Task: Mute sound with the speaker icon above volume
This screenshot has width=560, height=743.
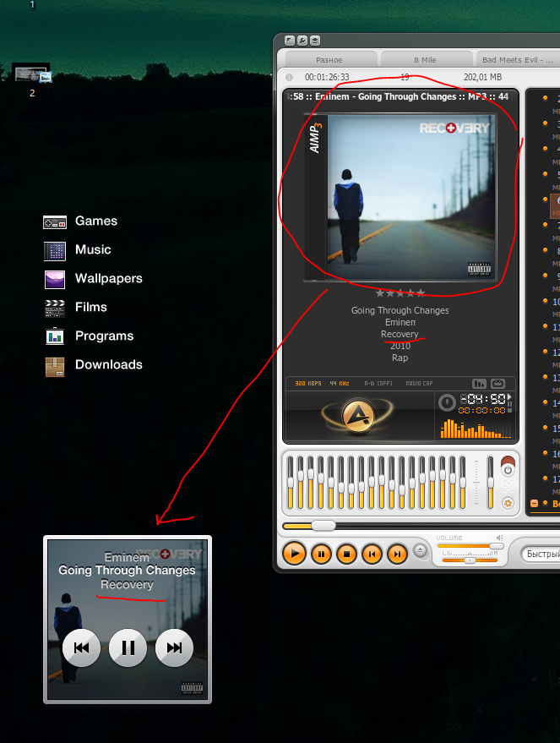Action: point(500,538)
